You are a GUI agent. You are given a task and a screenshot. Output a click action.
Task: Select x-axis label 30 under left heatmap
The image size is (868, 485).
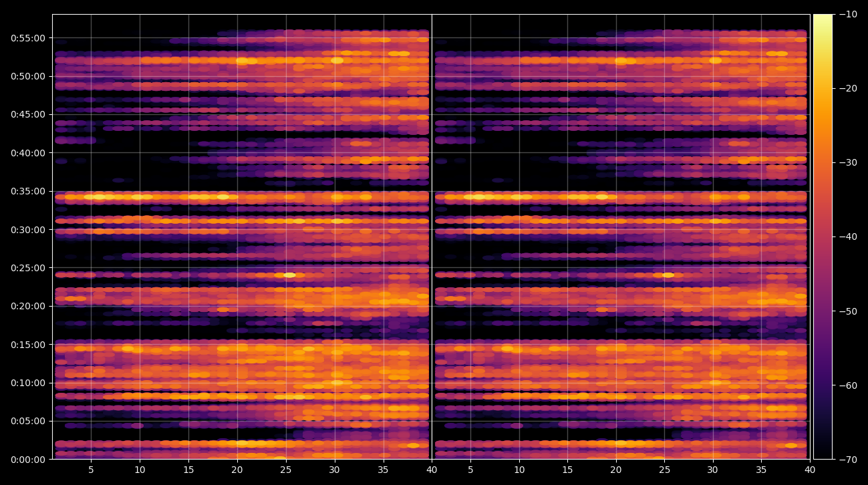coord(335,470)
